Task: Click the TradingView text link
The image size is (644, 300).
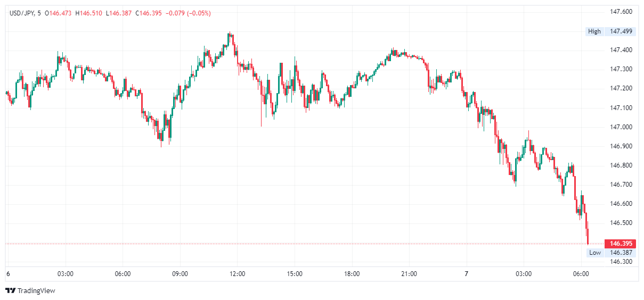Action: 36,291
